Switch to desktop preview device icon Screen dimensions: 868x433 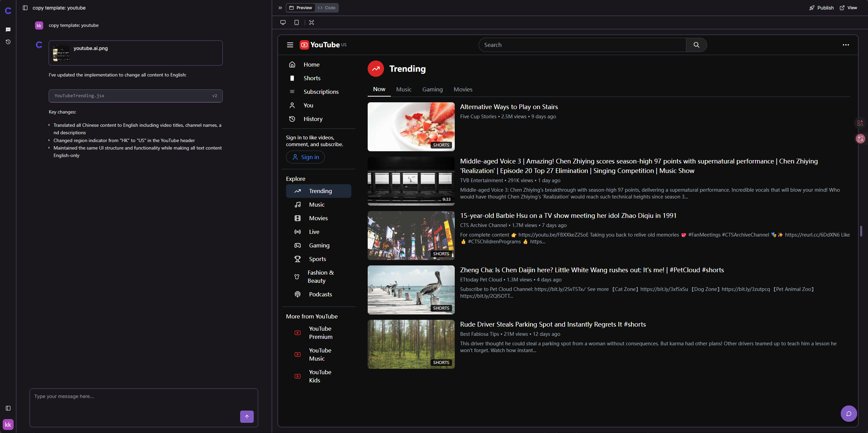283,22
